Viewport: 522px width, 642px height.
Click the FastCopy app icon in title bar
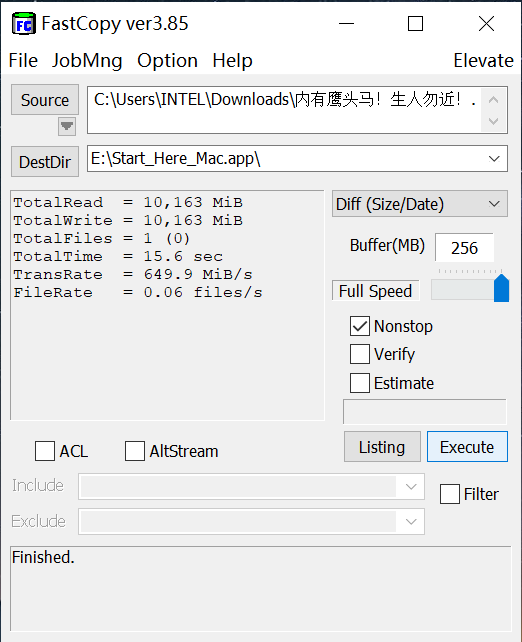click(24, 24)
